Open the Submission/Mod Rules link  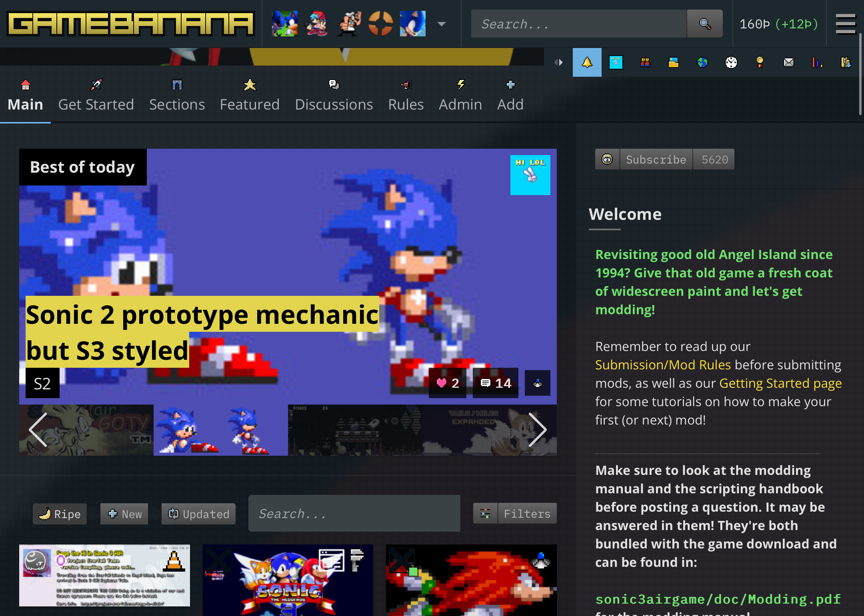click(662, 365)
